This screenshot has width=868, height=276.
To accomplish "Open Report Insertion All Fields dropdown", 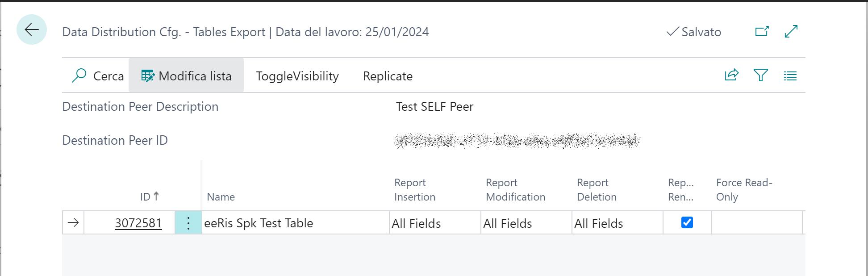I will 435,223.
